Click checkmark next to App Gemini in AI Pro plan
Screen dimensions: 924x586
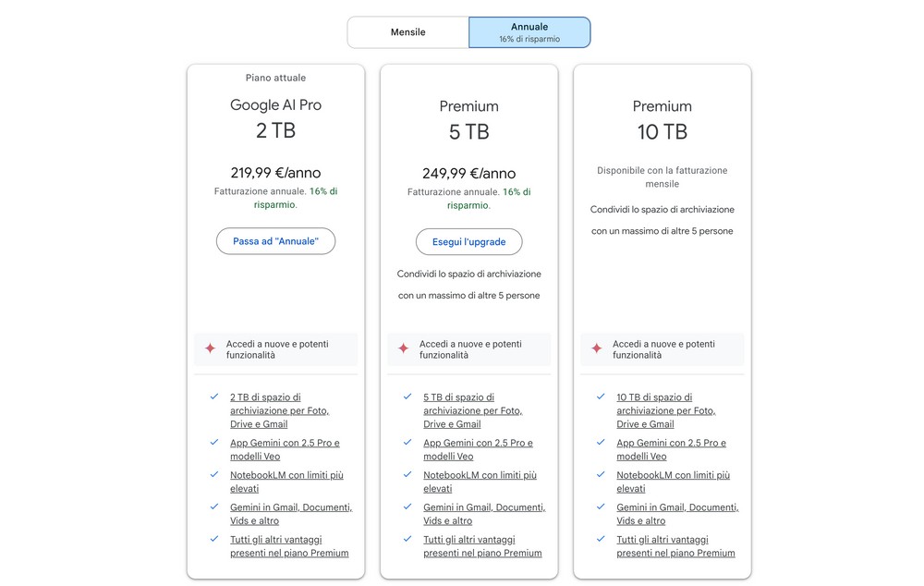coord(214,442)
